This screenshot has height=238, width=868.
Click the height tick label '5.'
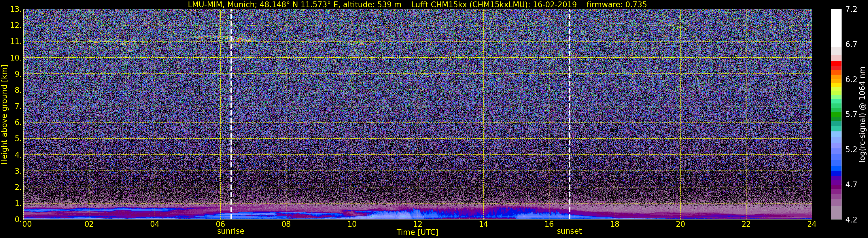click(x=18, y=139)
